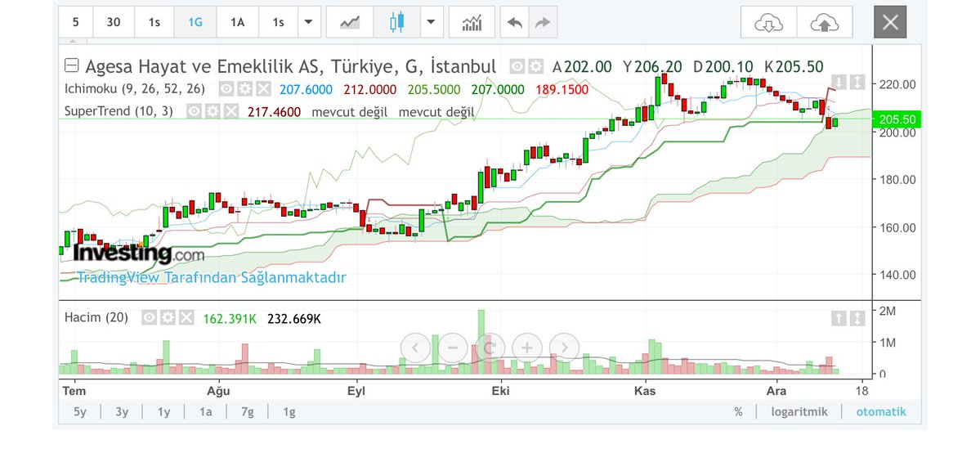
Task: Zoom out chart with round minus button
Action: tap(453, 348)
